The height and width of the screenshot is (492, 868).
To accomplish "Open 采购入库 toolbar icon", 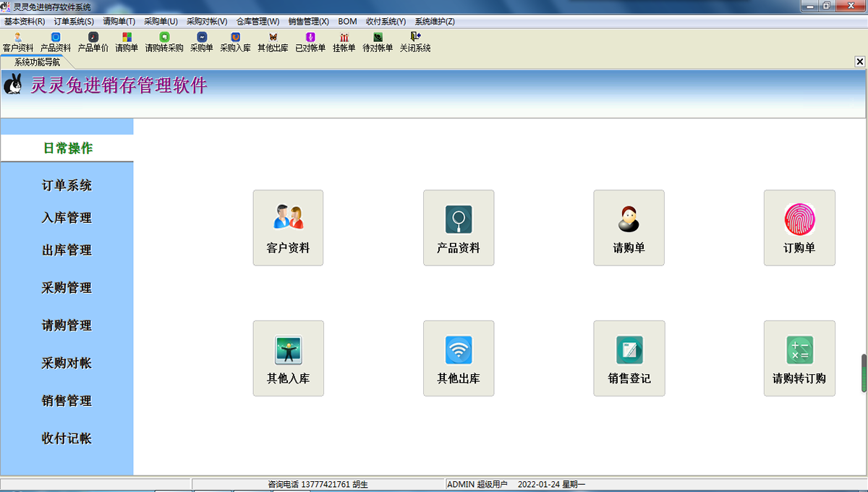I will coord(235,43).
